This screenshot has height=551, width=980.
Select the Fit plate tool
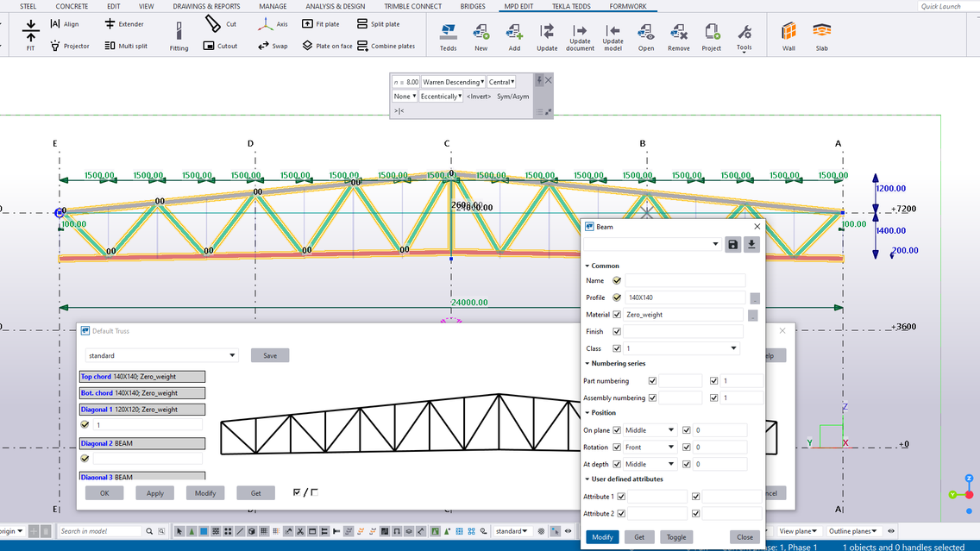pos(321,24)
